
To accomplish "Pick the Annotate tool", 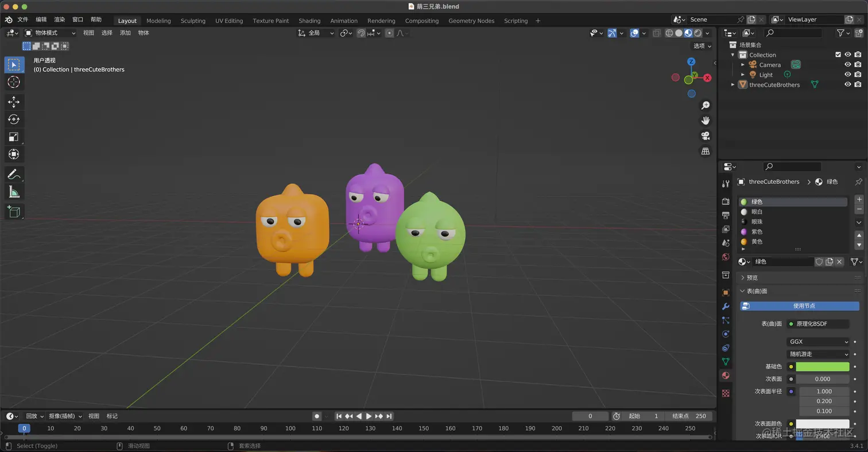I will coord(14,174).
